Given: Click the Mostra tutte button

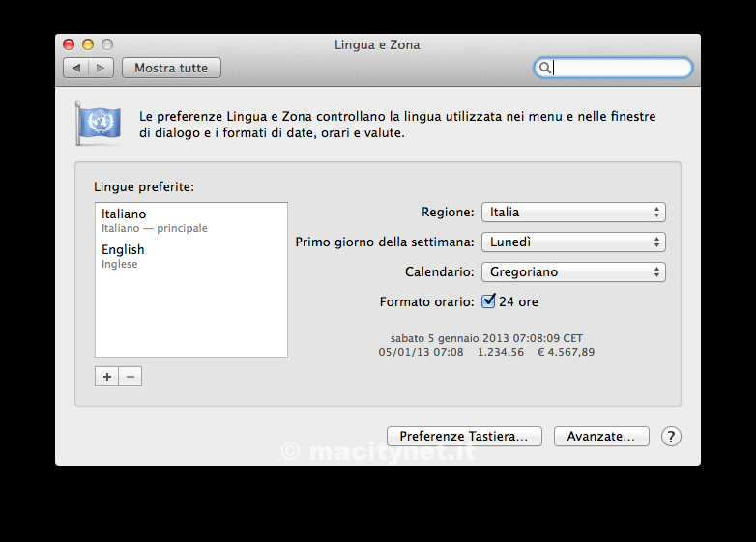Looking at the screenshot, I should pyautogui.click(x=171, y=68).
